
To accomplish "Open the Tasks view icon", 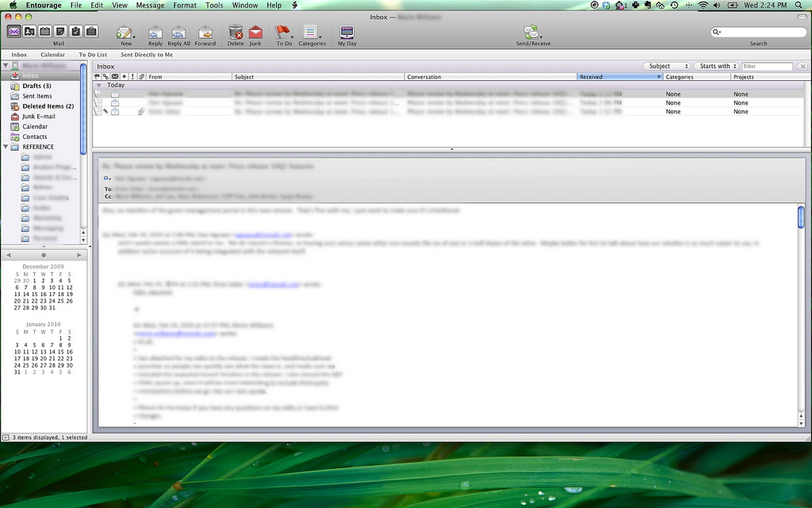I will (76, 32).
